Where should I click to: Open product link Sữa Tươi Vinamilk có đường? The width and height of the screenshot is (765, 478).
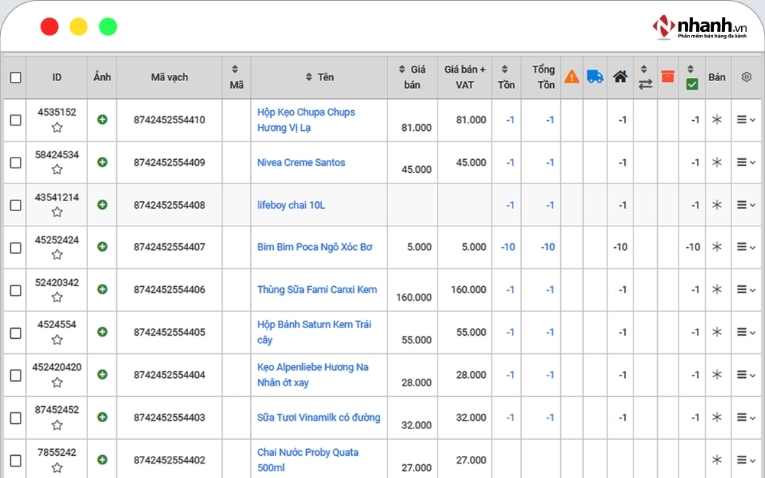click(x=319, y=418)
